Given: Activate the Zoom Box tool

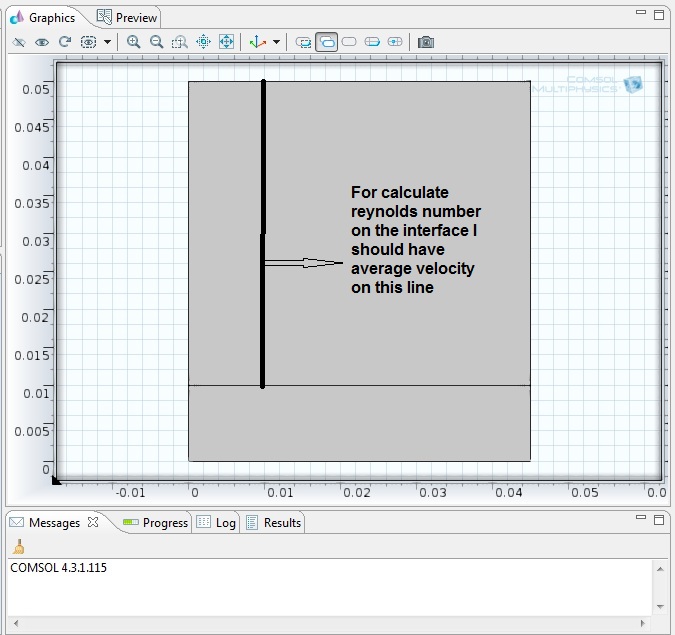Looking at the screenshot, I should point(180,42).
